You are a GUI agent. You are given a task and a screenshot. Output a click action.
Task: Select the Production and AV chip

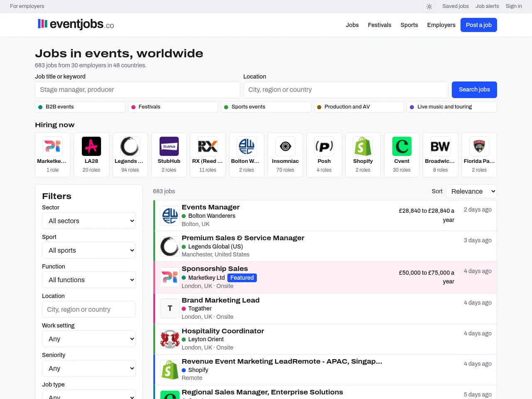click(359, 107)
